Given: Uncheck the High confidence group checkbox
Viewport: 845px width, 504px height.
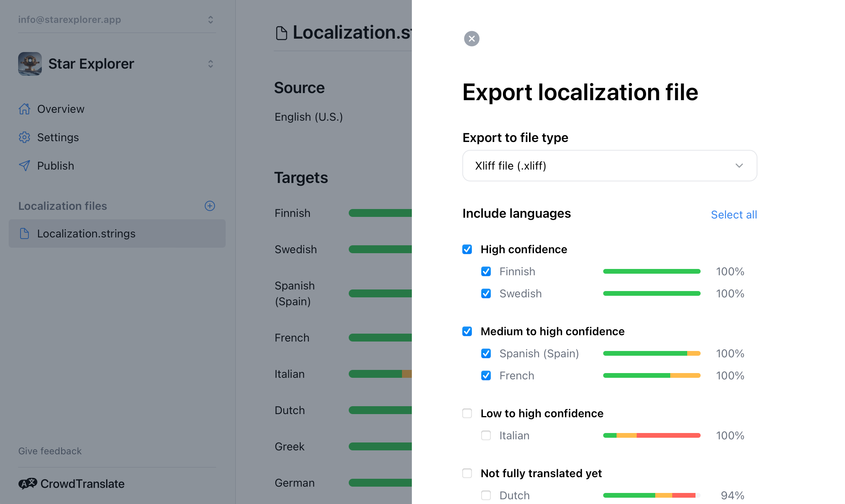Looking at the screenshot, I should (x=467, y=249).
